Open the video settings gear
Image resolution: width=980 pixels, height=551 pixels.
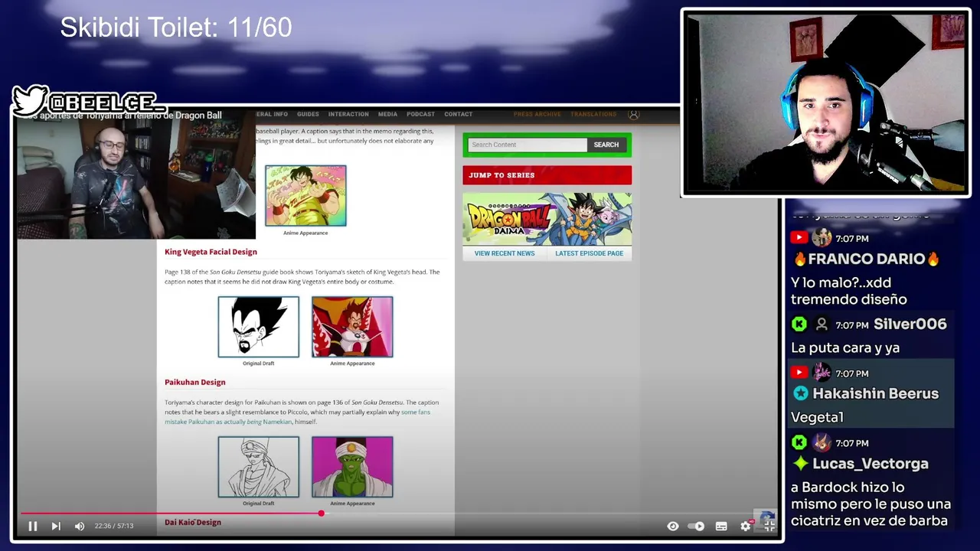[x=745, y=526]
